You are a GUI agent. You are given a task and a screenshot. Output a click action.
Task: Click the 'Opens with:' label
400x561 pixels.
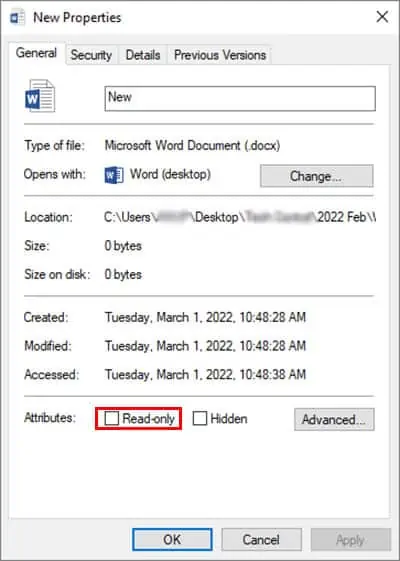(x=55, y=174)
